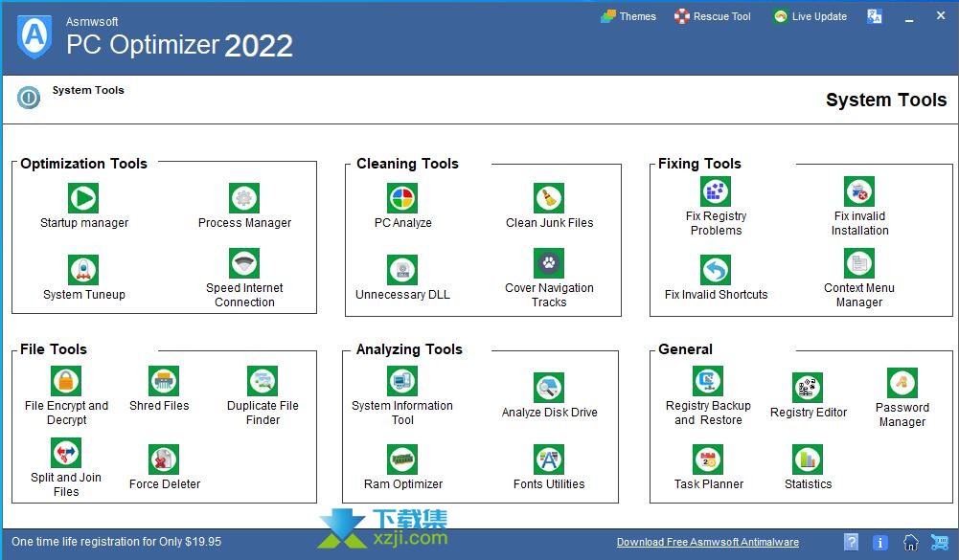Click the System Tools power icon
This screenshot has height=560, width=959.
29,98
